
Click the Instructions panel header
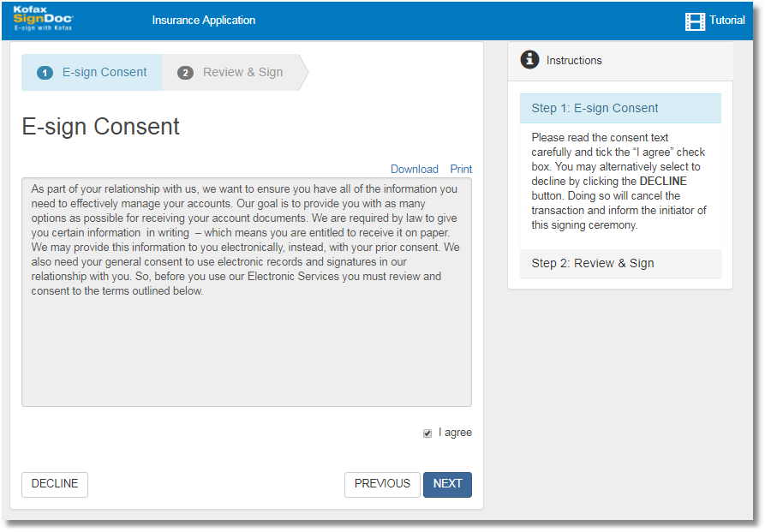[x=620, y=61]
